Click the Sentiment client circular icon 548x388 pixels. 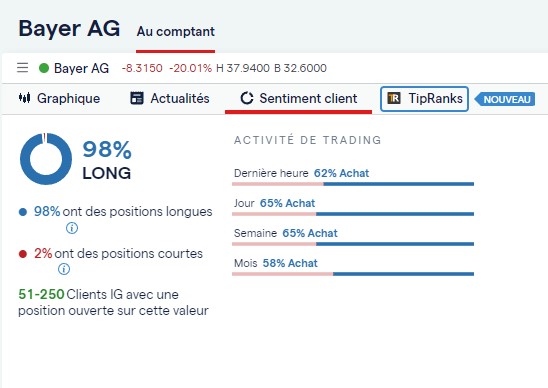click(247, 98)
